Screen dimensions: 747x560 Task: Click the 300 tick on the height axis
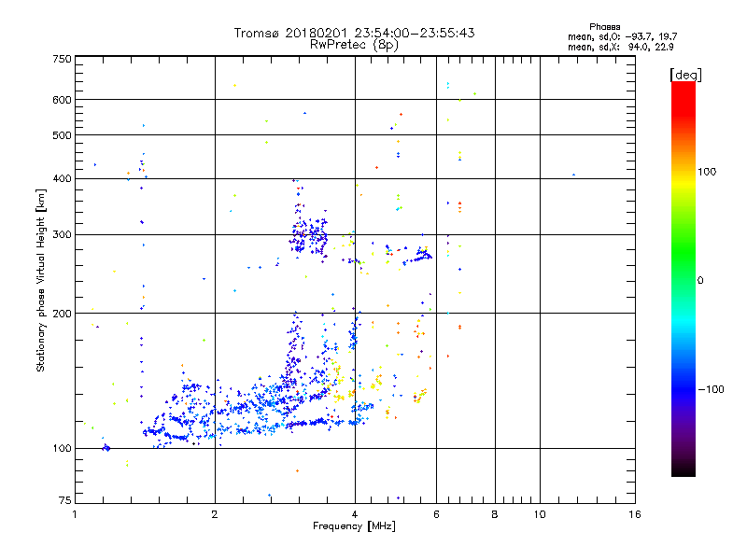click(62, 235)
